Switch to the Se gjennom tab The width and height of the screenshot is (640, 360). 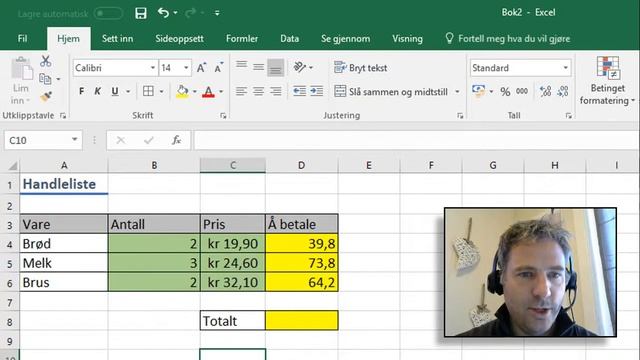(x=345, y=39)
